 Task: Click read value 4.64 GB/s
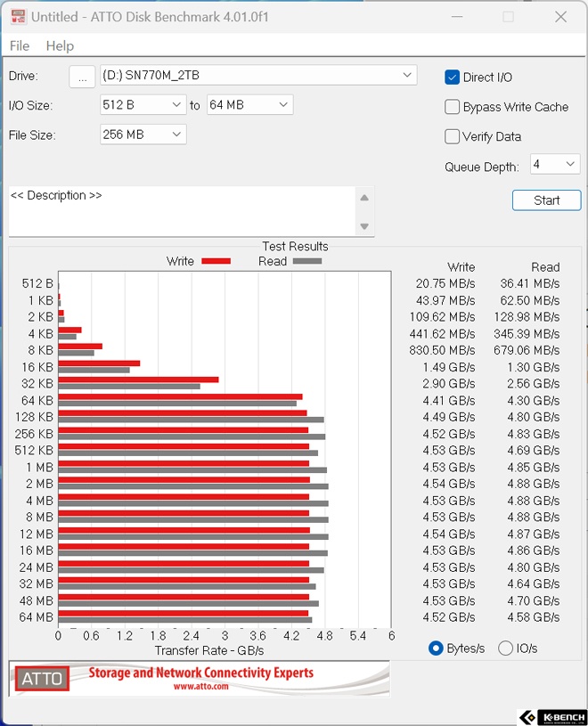534,583
